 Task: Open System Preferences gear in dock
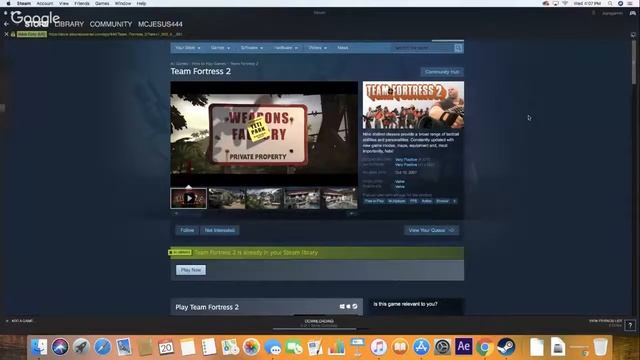(x=442, y=347)
